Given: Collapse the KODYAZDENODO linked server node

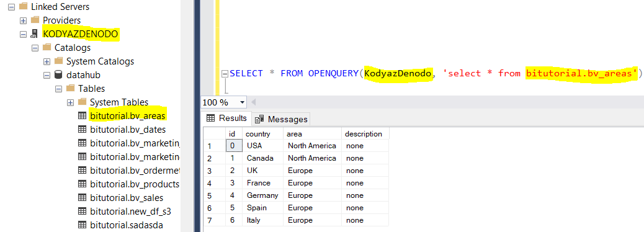Looking at the screenshot, I should (x=23, y=34).
